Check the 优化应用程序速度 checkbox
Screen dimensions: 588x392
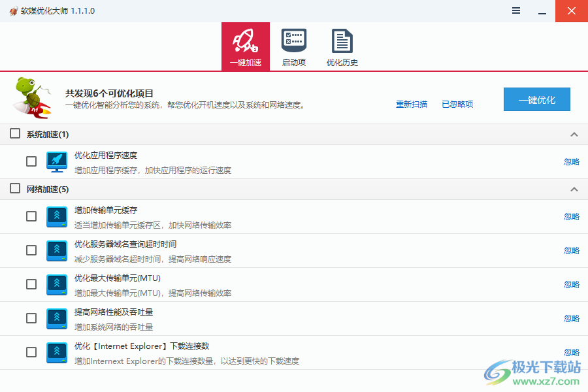[31, 161]
